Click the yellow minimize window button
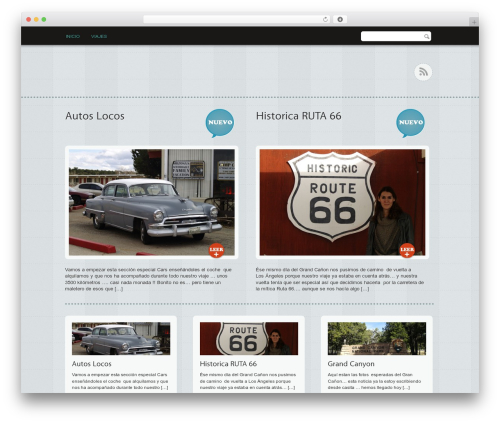The height and width of the screenshot is (423, 500). pyautogui.click(x=36, y=19)
